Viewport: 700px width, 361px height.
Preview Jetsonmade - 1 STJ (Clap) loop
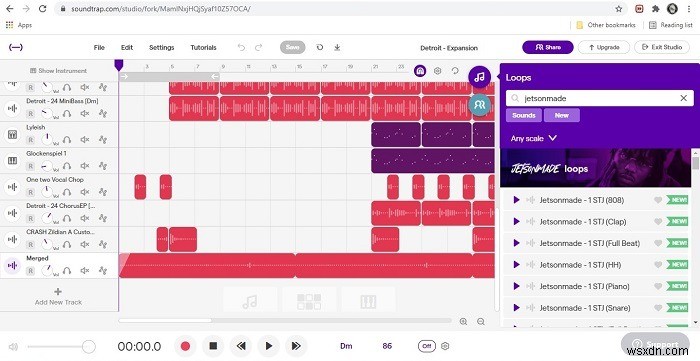(517, 221)
